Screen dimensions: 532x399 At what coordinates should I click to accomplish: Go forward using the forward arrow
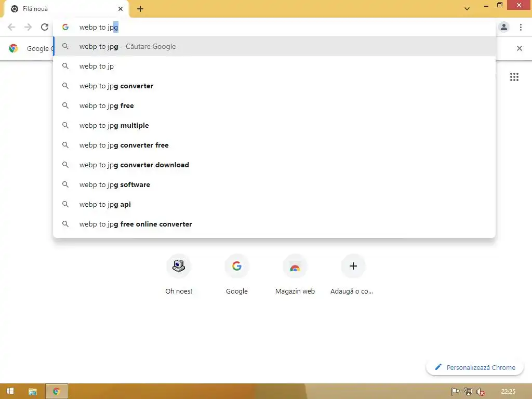(x=28, y=27)
